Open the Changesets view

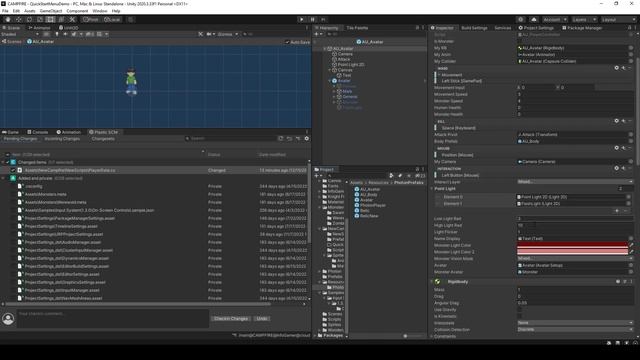pyautogui.click(x=103, y=139)
